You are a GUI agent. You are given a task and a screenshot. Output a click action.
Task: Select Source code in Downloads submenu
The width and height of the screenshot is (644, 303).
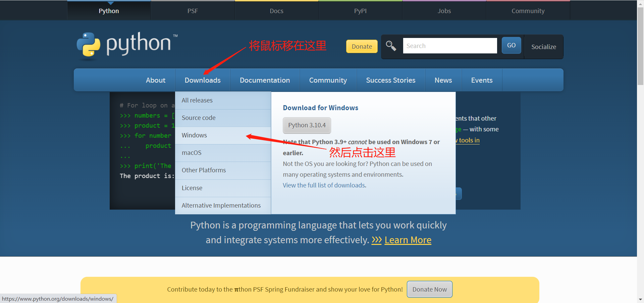[223, 118]
